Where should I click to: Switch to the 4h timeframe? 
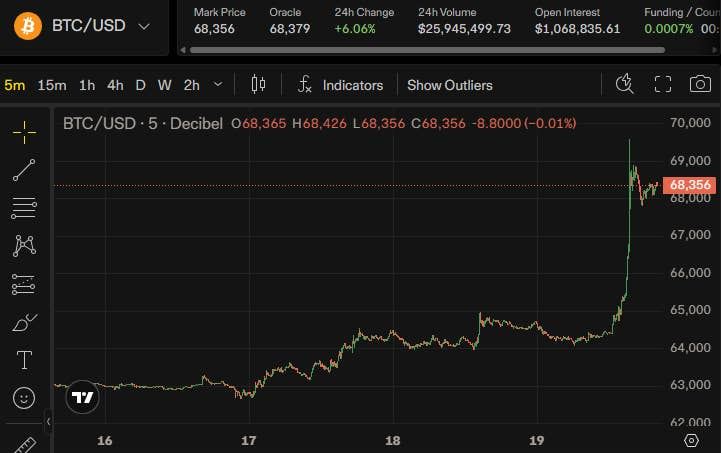pyautogui.click(x=115, y=85)
